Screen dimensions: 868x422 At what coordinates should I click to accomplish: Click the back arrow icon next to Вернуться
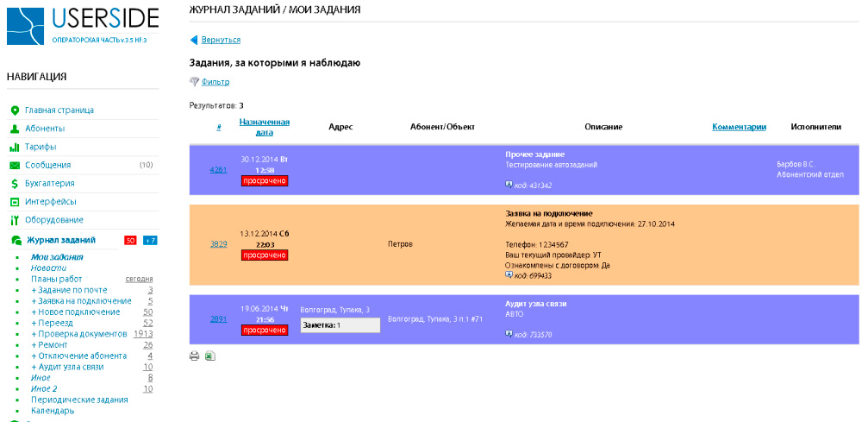pos(194,40)
